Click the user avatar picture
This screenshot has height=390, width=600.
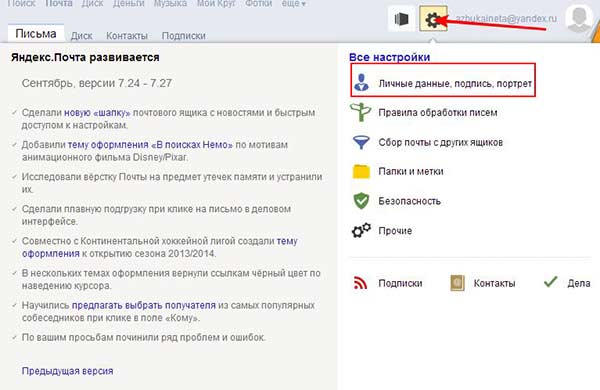[579, 18]
